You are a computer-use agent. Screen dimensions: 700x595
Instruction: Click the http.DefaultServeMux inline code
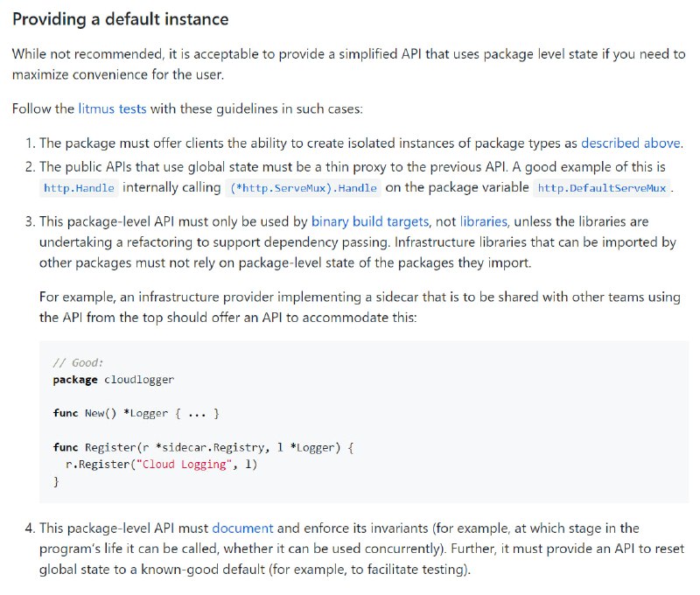click(602, 188)
